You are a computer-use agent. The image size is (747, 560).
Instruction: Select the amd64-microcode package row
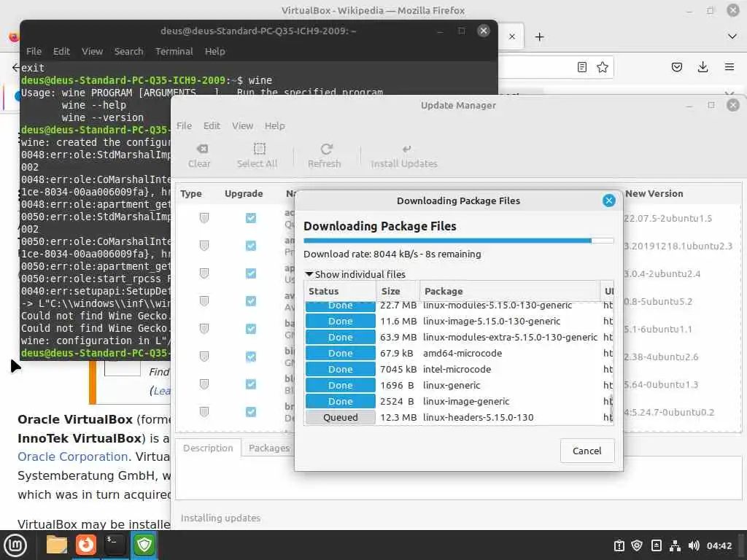click(458, 354)
